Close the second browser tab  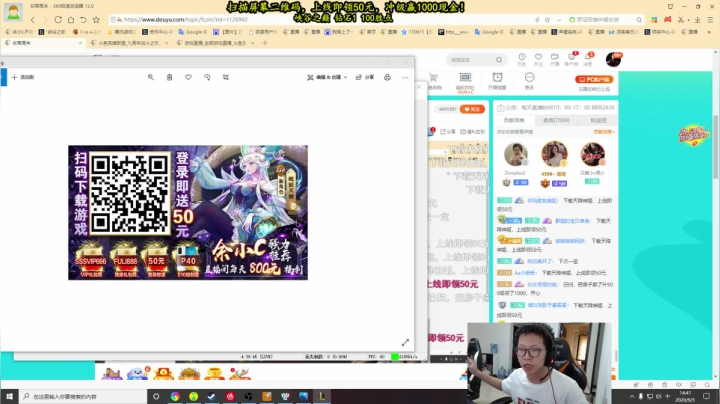point(166,43)
